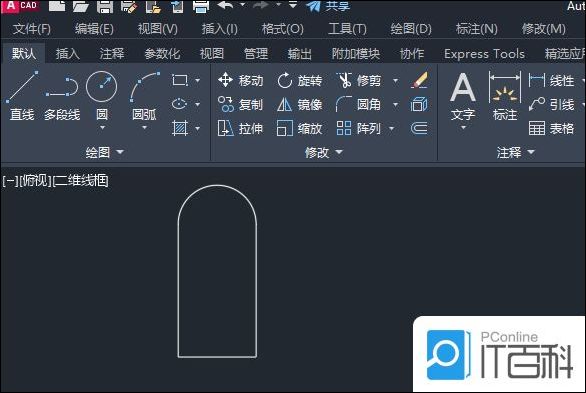Expand the Annotation (注释) panel
586x393 pixels.
515,152
